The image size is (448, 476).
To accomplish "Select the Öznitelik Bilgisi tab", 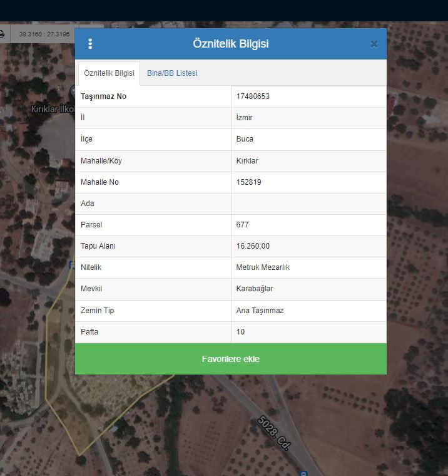I will (x=109, y=73).
